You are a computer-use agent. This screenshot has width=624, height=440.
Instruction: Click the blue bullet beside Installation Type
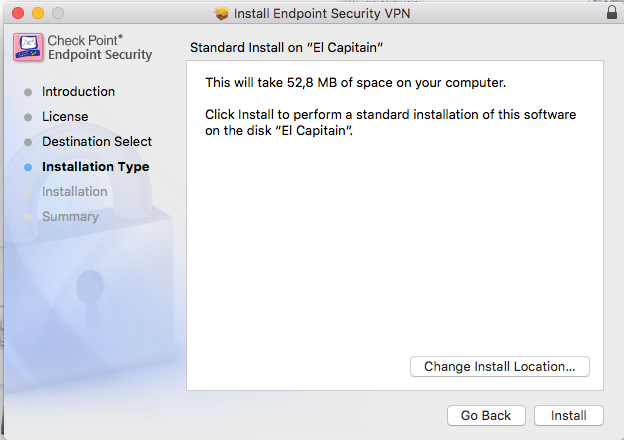28,167
